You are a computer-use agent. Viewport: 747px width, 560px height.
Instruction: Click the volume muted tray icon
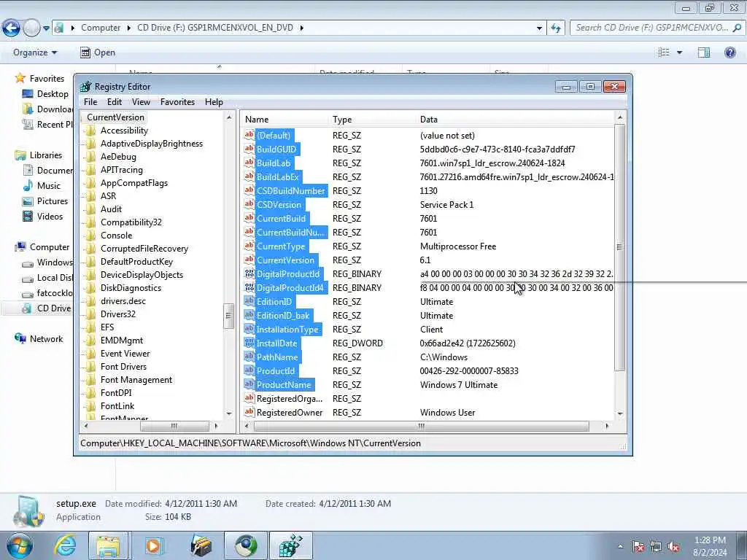(x=673, y=547)
